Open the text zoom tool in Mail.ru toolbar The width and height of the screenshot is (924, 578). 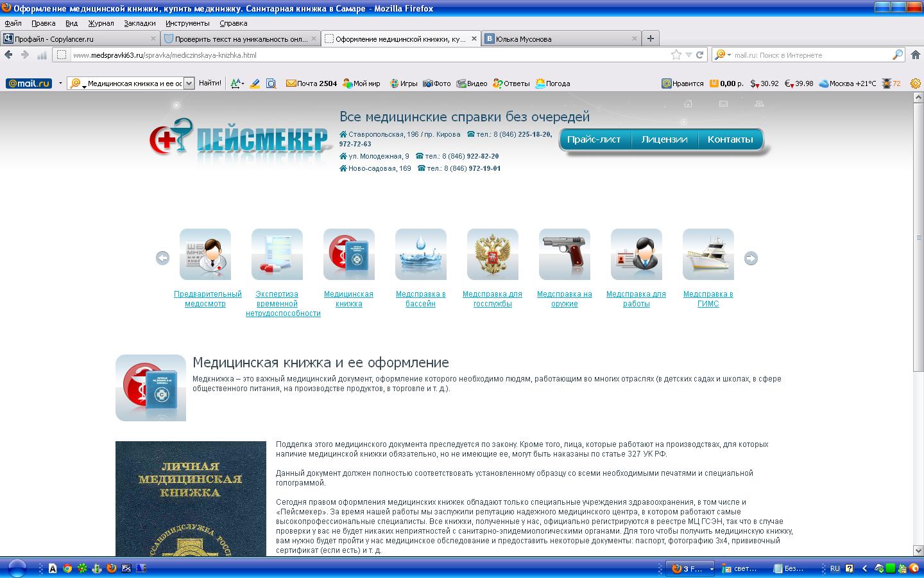coord(237,83)
